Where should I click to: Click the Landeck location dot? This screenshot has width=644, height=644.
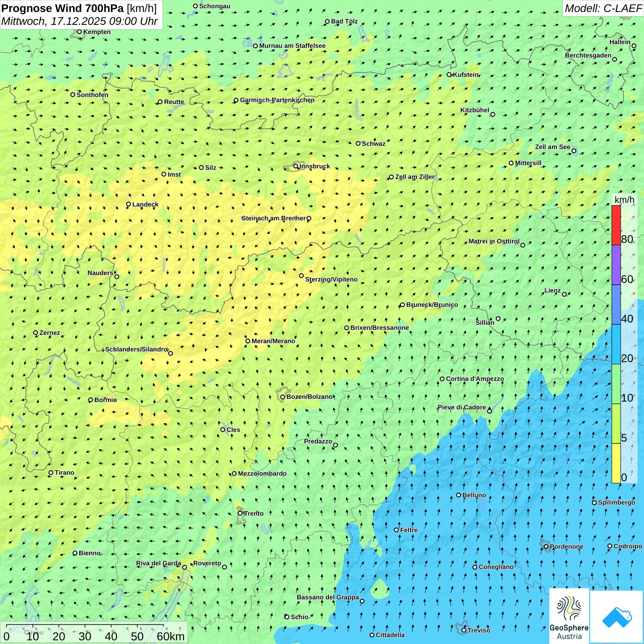click(128, 204)
